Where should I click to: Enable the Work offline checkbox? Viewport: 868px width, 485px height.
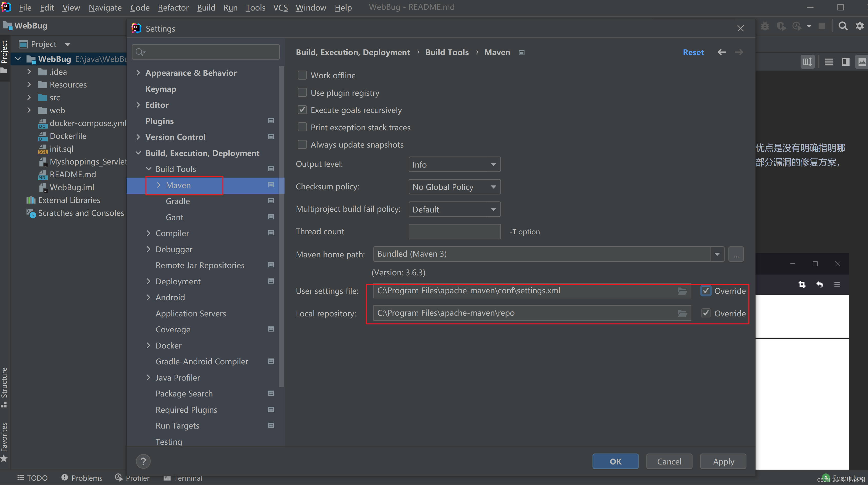(x=302, y=75)
